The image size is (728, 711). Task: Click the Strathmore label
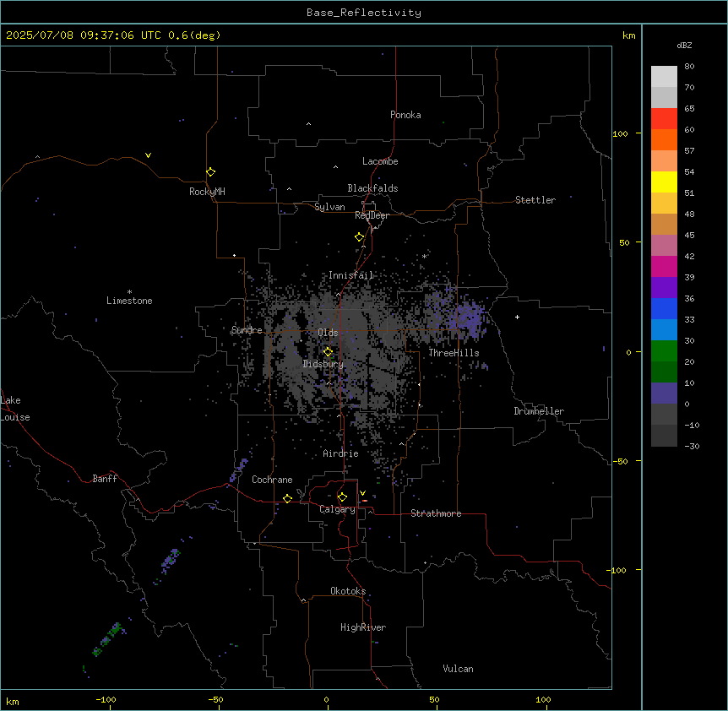436,513
